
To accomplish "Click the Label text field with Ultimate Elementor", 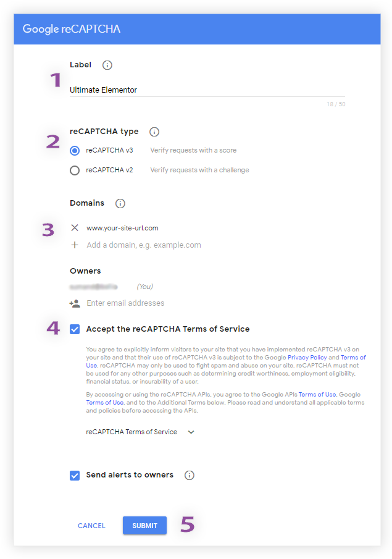I will [207, 90].
